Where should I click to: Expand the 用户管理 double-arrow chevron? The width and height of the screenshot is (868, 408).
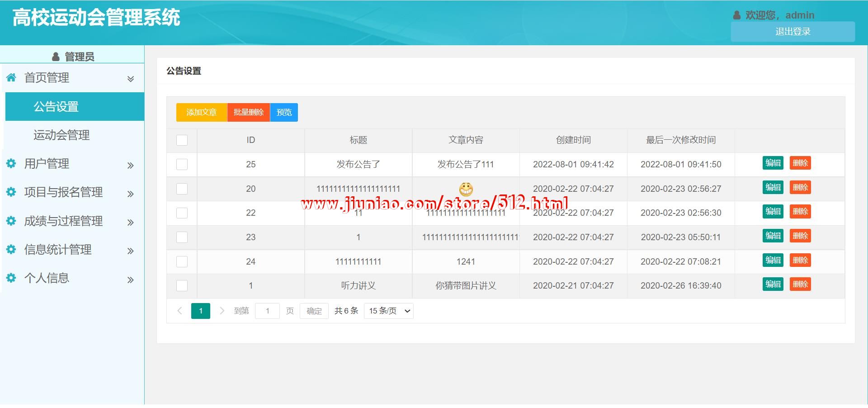131,166
